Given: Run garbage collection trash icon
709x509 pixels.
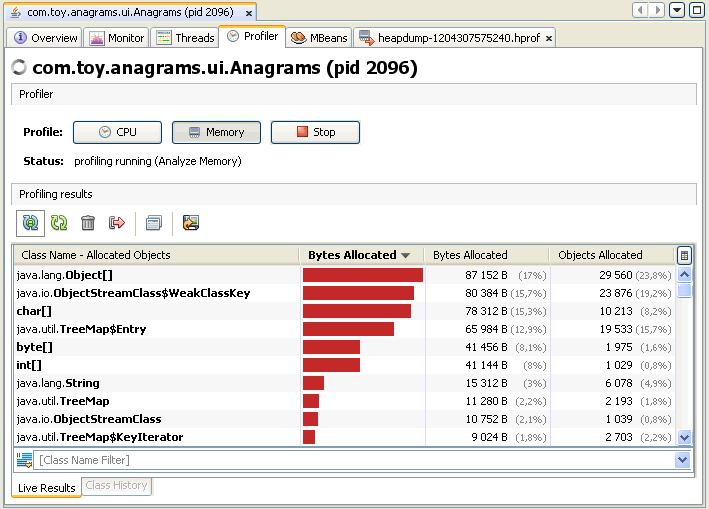Looking at the screenshot, I should [88, 223].
